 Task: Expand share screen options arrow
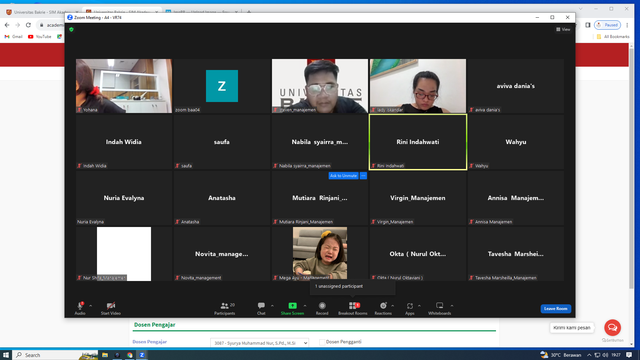pos(305,306)
